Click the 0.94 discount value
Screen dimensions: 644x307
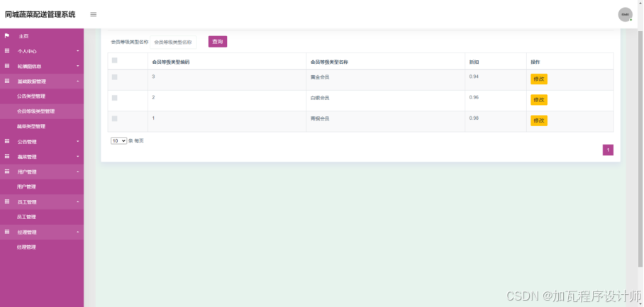click(474, 77)
